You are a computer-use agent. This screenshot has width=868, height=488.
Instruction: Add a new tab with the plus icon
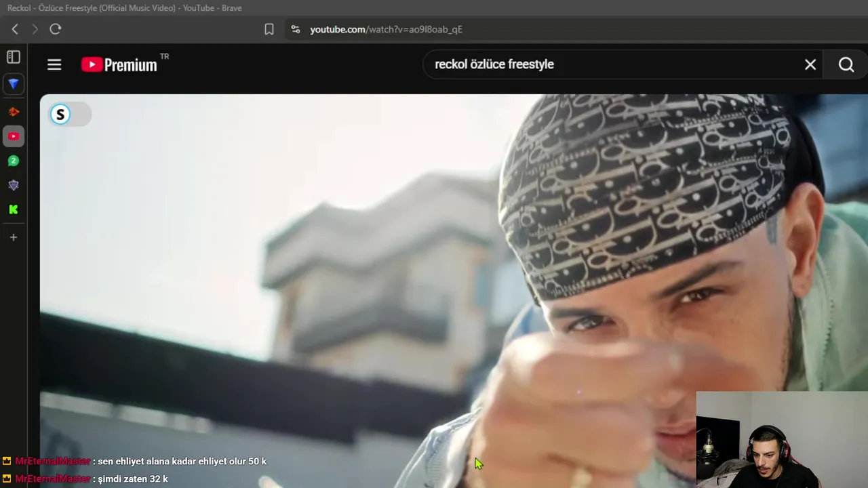[14, 237]
